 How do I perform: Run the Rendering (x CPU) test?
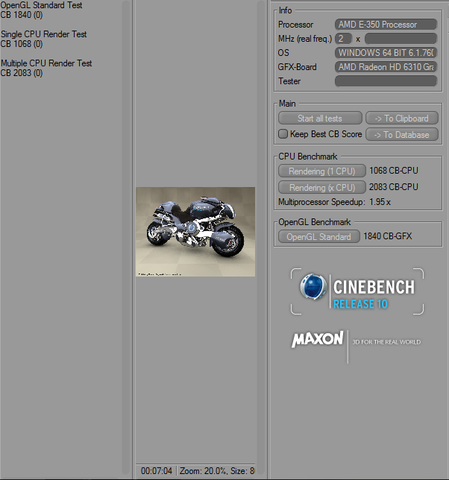[322, 187]
